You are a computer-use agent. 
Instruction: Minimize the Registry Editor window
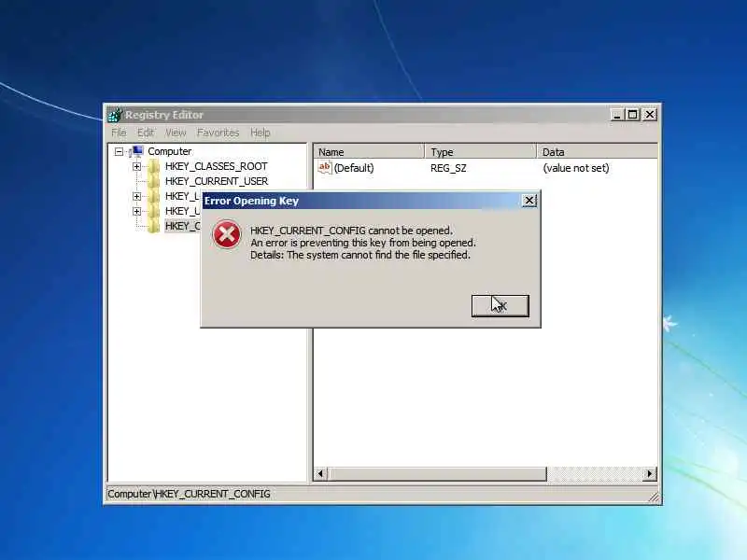(617, 114)
